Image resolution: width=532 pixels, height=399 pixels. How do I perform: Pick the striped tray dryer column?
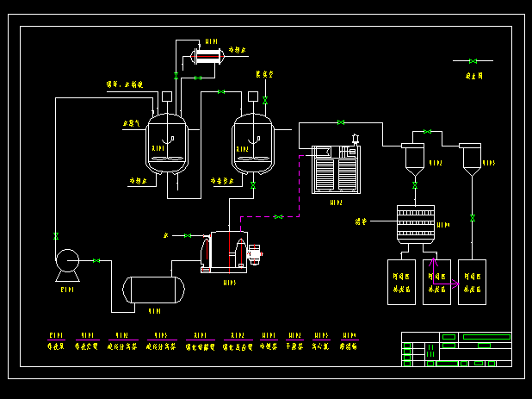click(415, 224)
